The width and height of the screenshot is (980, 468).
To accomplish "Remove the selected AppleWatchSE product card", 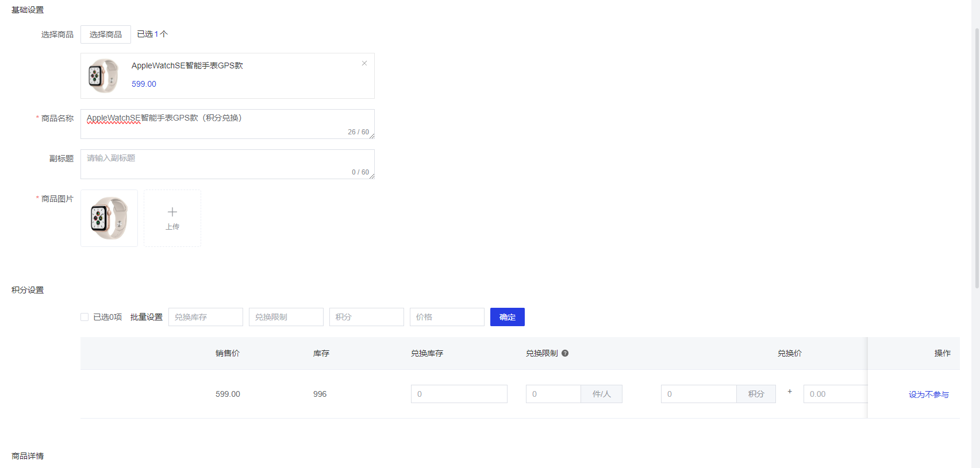I will coord(364,63).
